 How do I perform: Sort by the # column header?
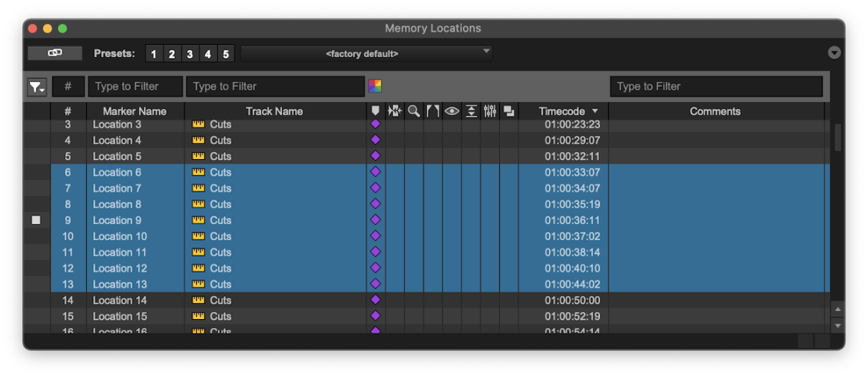click(x=68, y=111)
